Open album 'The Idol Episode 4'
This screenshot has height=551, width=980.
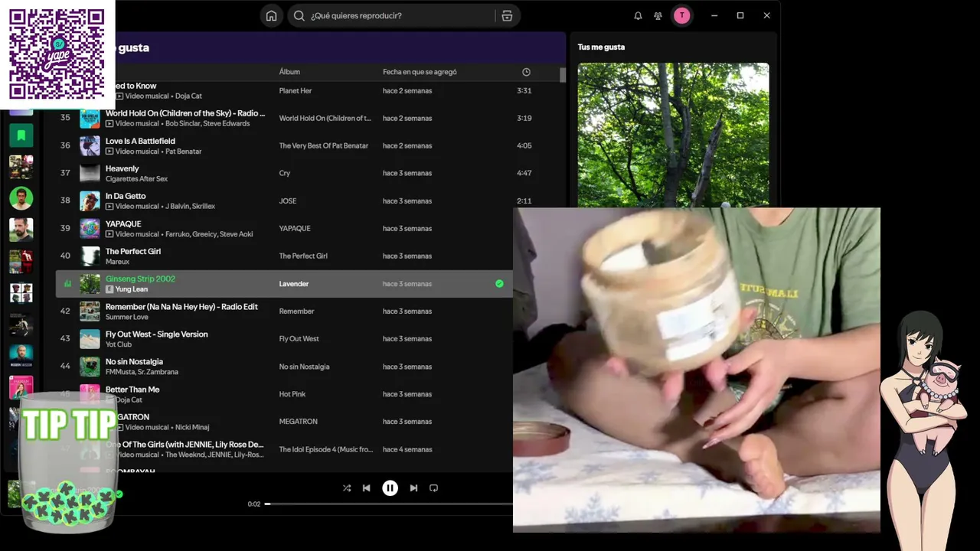pos(326,449)
